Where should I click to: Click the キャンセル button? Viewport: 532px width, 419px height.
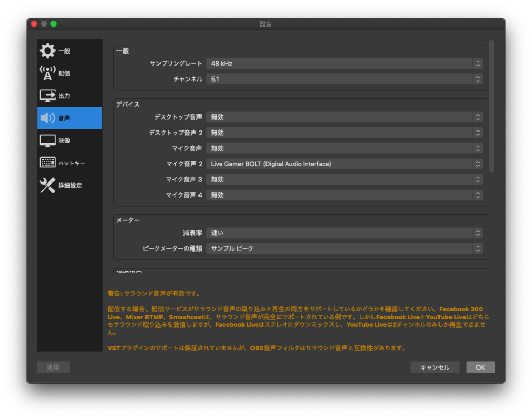(435, 368)
